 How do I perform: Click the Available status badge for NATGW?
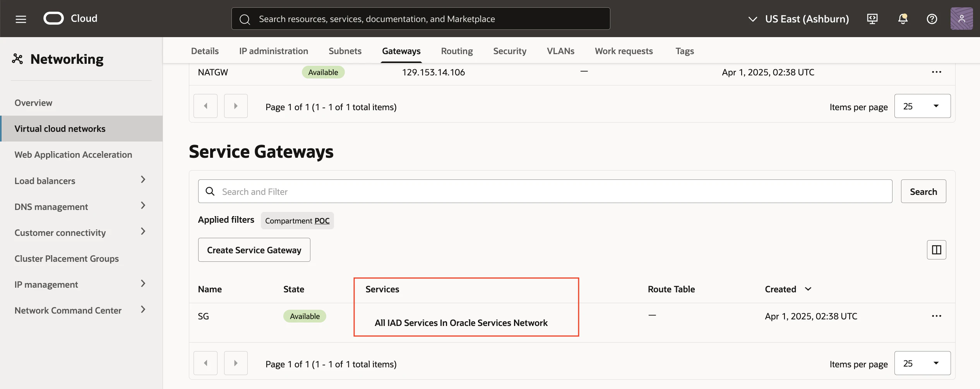click(x=323, y=72)
